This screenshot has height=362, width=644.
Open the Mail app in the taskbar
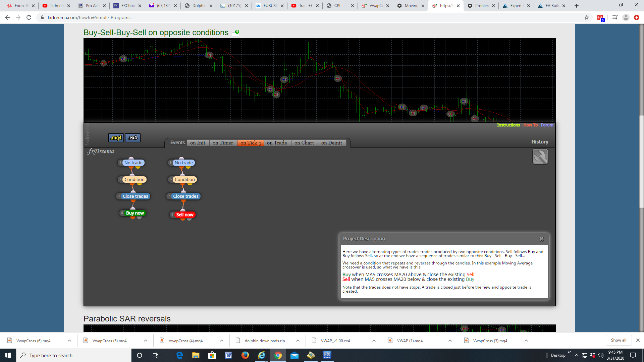(x=294, y=355)
